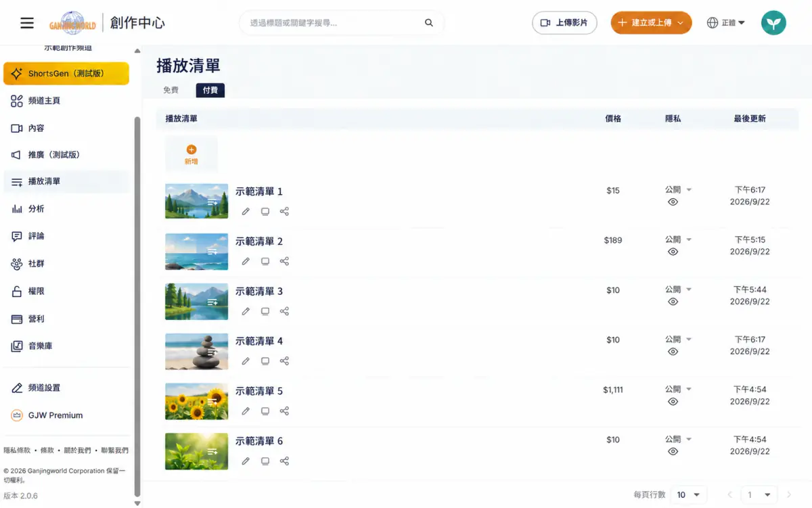Toggle the eye visibility for 示範清單 5
The image size is (812, 508).
point(673,402)
